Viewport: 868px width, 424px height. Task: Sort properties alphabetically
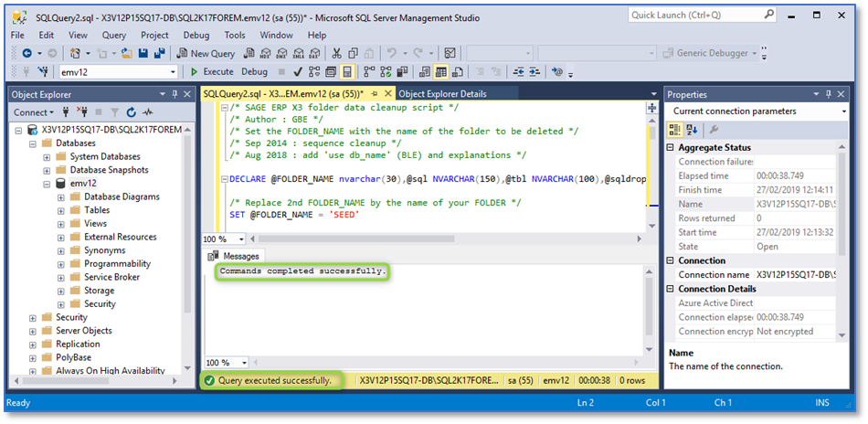click(x=692, y=130)
